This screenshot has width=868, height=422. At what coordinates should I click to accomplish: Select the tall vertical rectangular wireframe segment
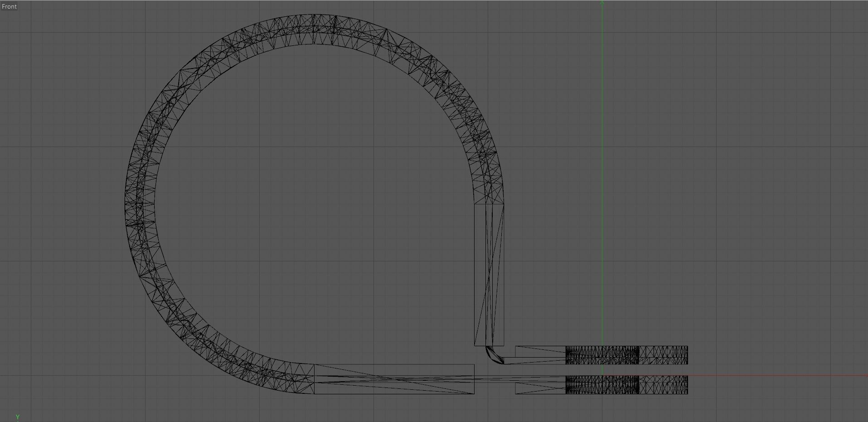point(489,275)
